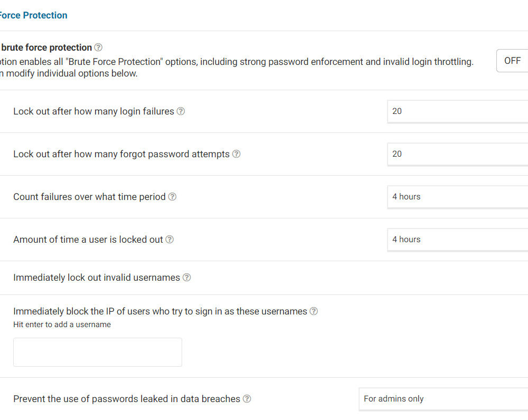Click the 'Lock out after how many login failures' label
This screenshot has width=528, height=420.
pos(93,111)
